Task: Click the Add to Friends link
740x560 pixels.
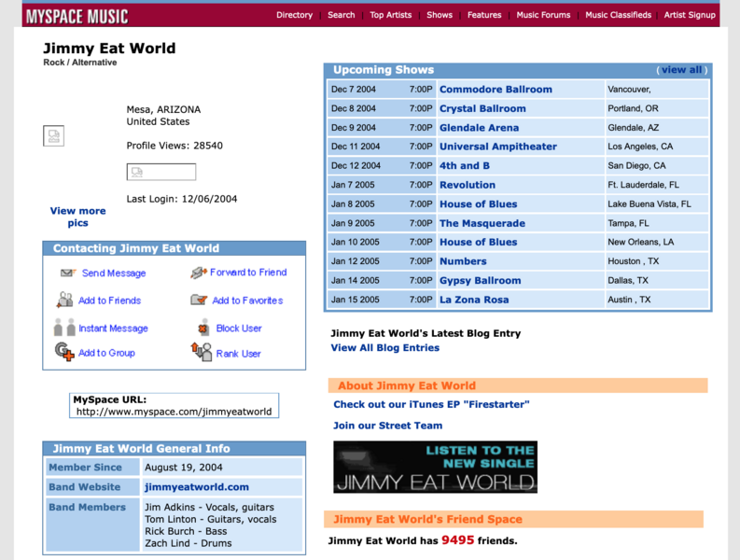Action: [x=109, y=301]
